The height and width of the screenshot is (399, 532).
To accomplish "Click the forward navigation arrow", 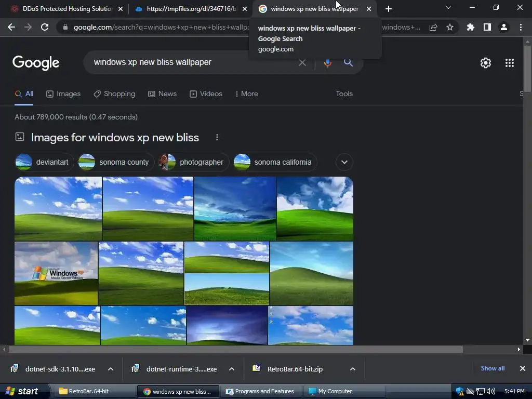I will 28,27.
